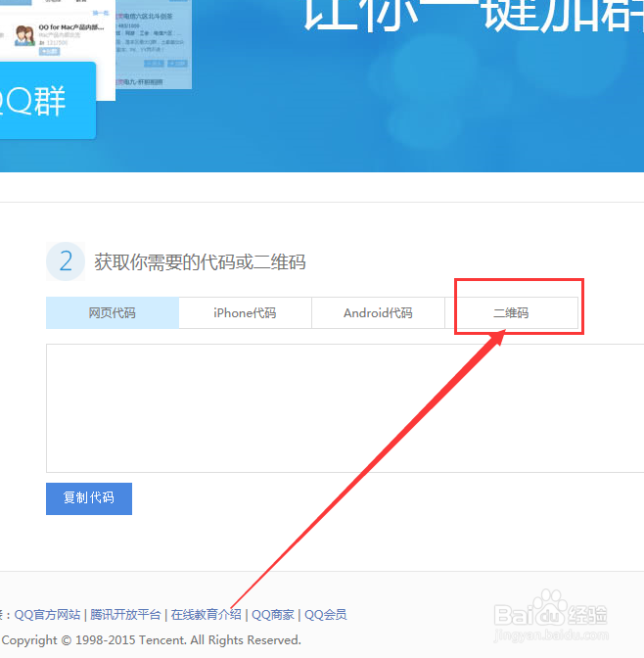
Task: Select the 二维码 tab
Action: coord(511,313)
